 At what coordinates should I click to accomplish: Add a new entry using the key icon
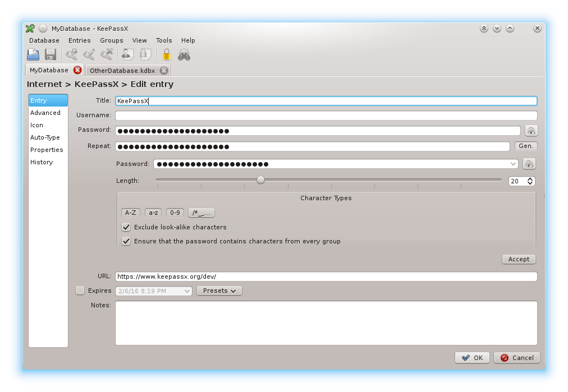coord(71,54)
